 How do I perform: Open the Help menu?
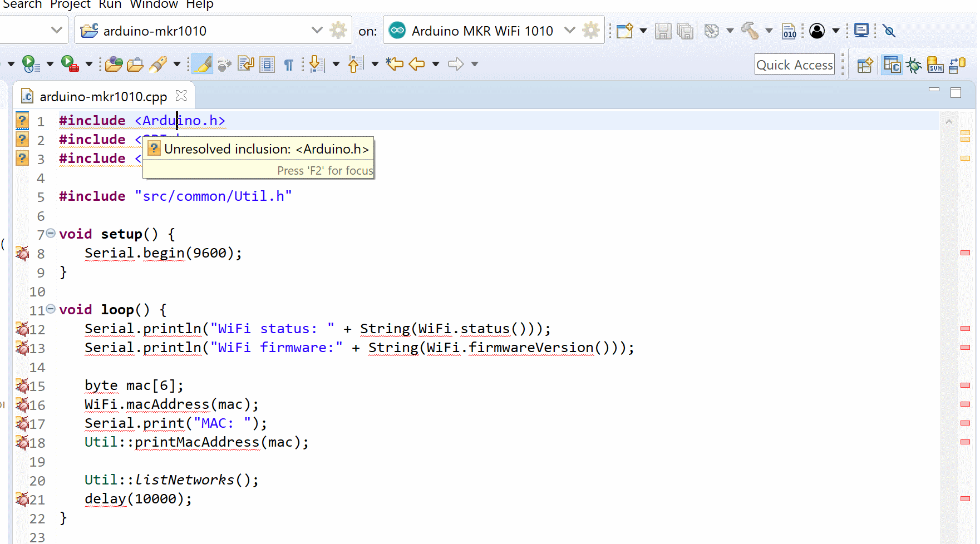pos(200,4)
